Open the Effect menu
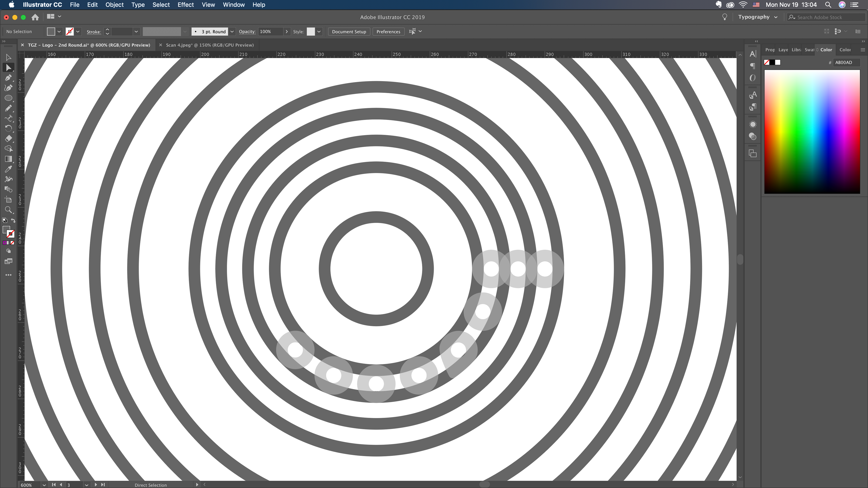This screenshot has height=488, width=868. 186,5
